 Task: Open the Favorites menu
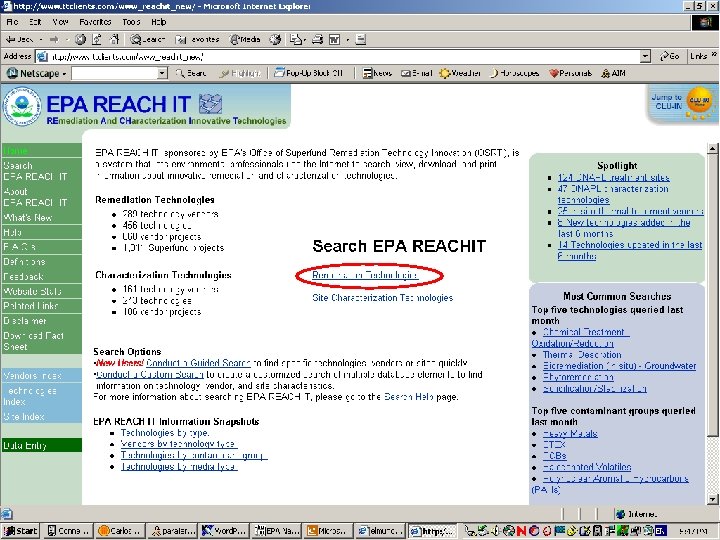pyautogui.click(x=95, y=22)
